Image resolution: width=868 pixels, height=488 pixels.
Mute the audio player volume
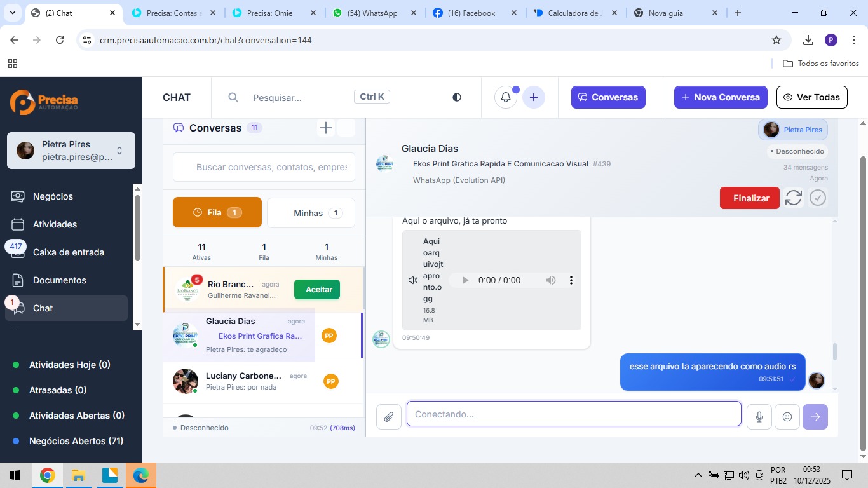(551, 280)
